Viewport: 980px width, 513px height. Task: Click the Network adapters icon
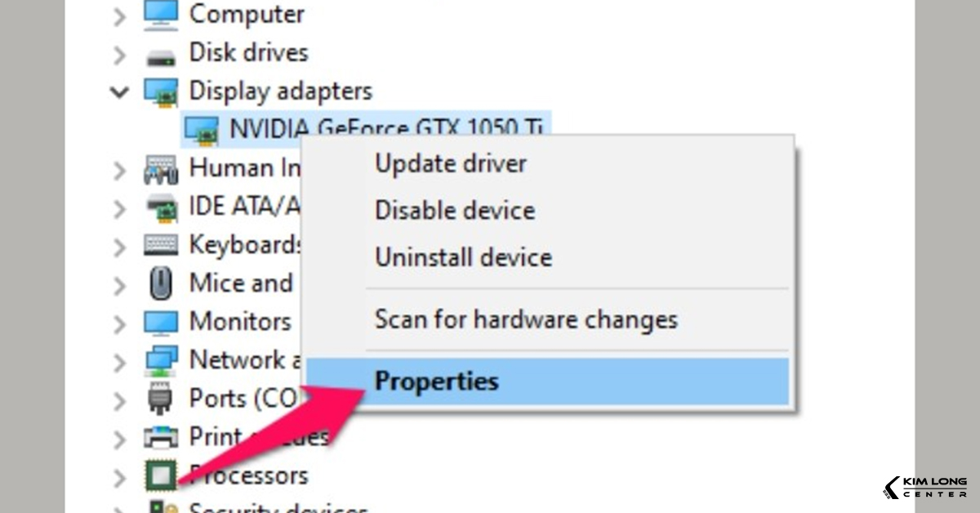(161, 360)
